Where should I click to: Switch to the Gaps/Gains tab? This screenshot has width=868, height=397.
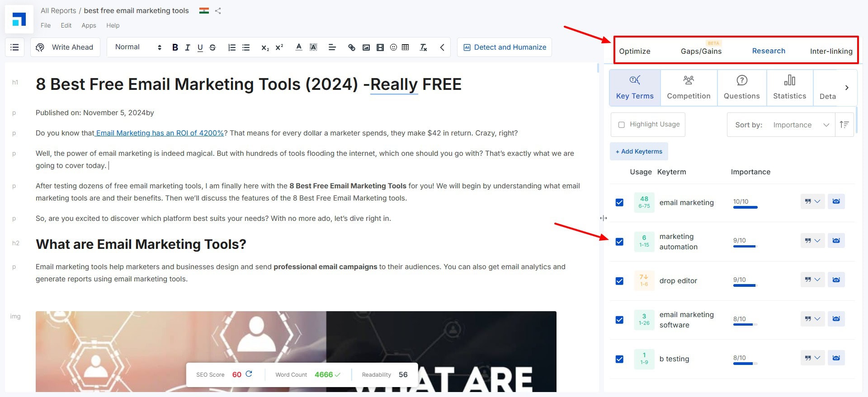click(x=701, y=51)
